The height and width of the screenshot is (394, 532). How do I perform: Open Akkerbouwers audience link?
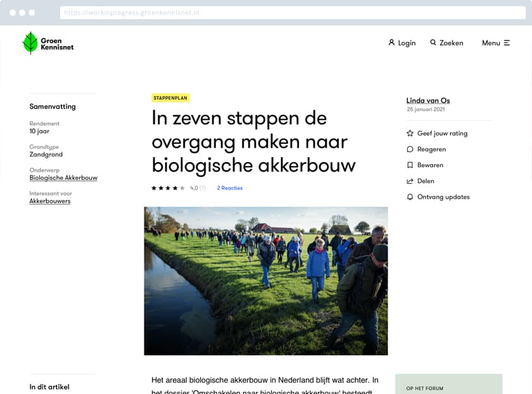coord(50,201)
